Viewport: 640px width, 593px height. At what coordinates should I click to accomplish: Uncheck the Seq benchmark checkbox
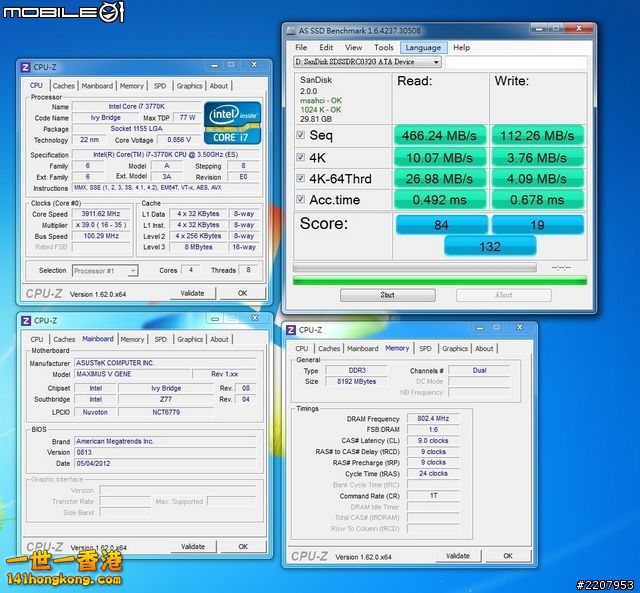pos(301,135)
